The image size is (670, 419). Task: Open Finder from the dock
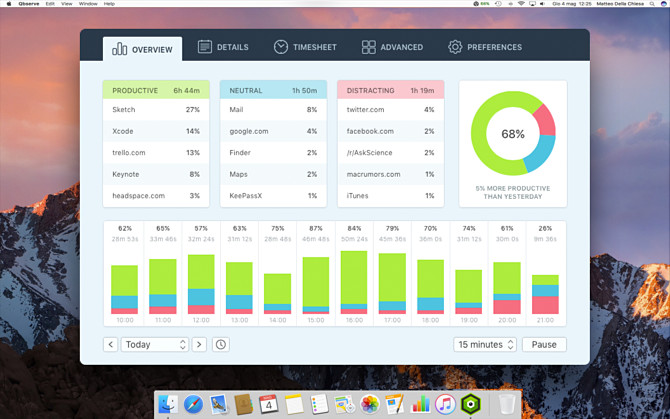point(168,404)
